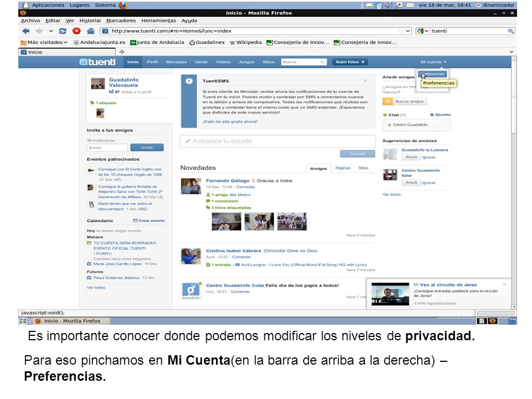
Task: Click Crear evento in the Calendario
Action: click(x=149, y=221)
